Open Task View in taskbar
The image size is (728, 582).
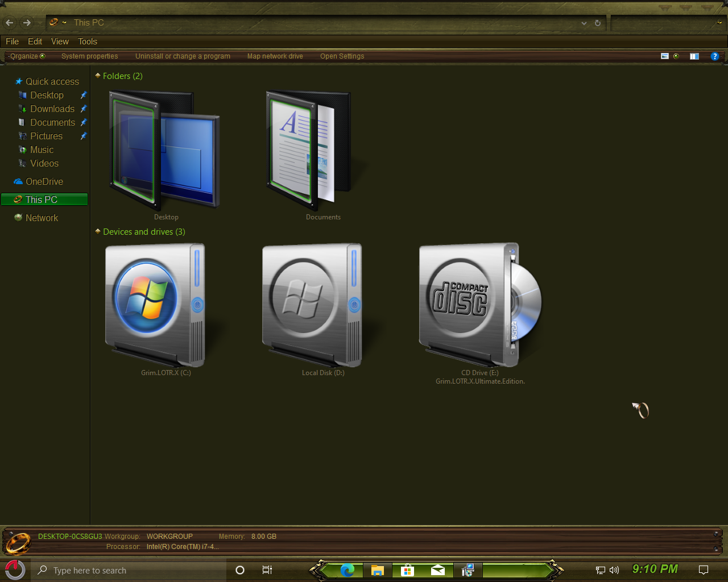(x=267, y=570)
